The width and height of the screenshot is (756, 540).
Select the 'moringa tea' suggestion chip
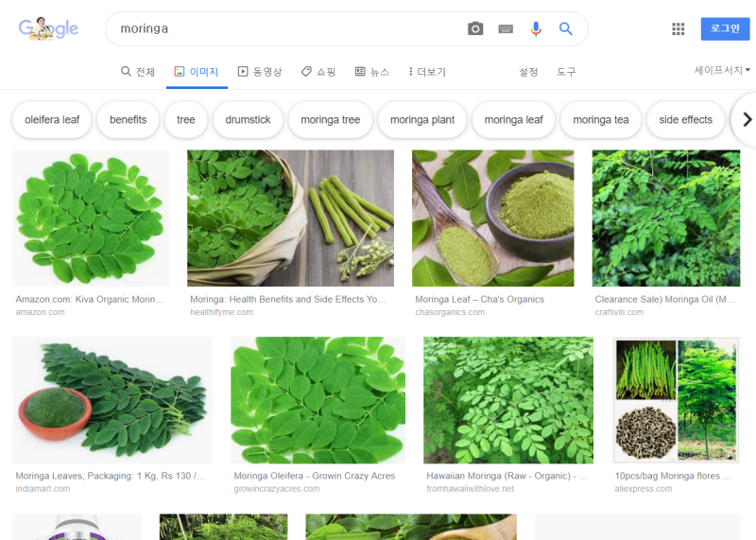(x=601, y=120)
